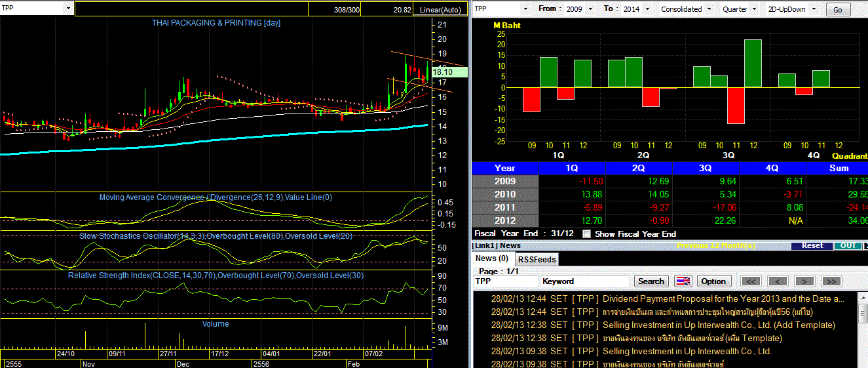Select the 2012 year row header

[505, 220]
